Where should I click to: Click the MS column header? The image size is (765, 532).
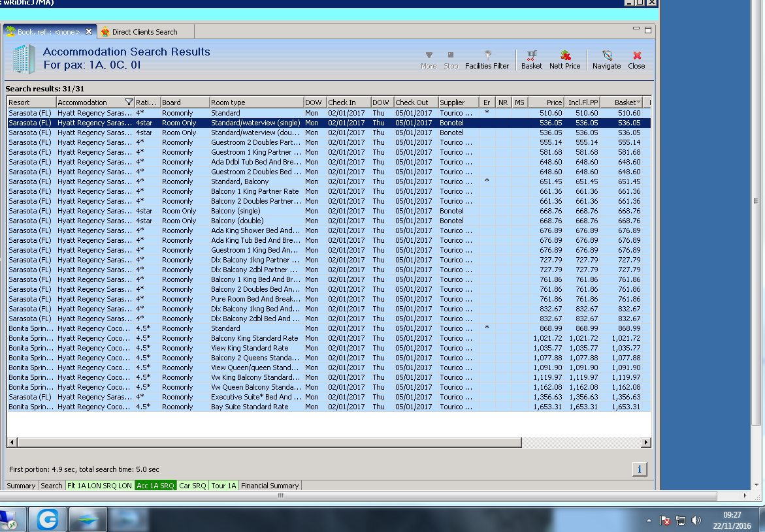coord(519,102)
